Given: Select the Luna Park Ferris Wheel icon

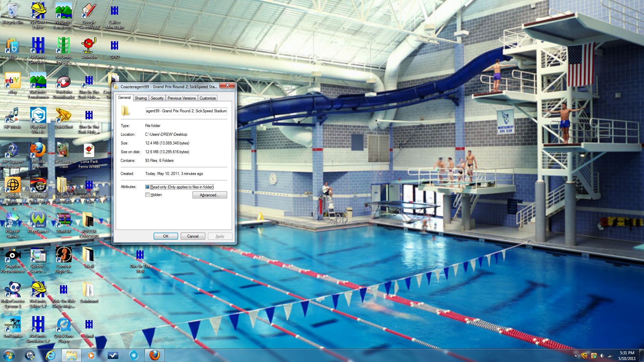Looking at the screenshot, I should pos(89,155).
